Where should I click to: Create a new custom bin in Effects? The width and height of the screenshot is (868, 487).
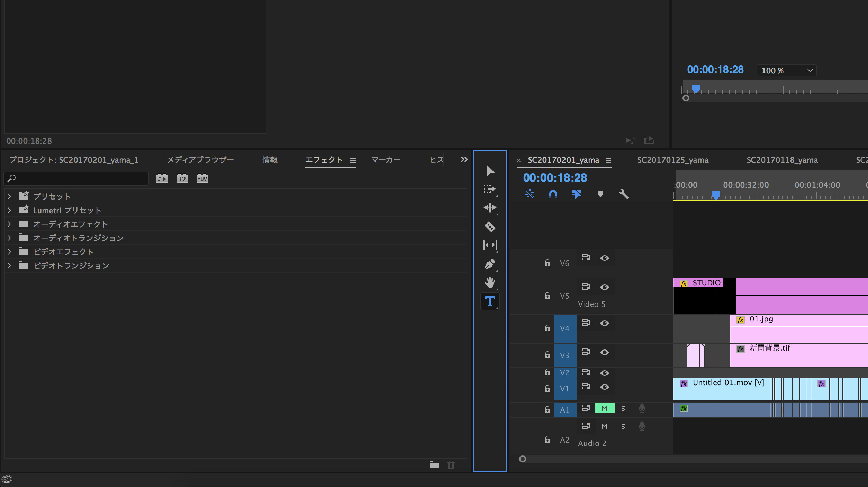click(x=434, y=465)
